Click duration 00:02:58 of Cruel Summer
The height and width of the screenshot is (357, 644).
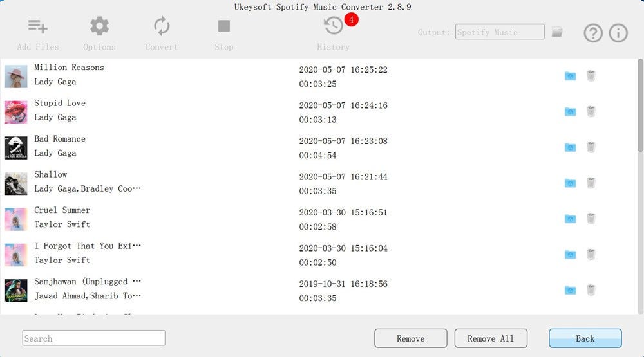tap(318, 227)
